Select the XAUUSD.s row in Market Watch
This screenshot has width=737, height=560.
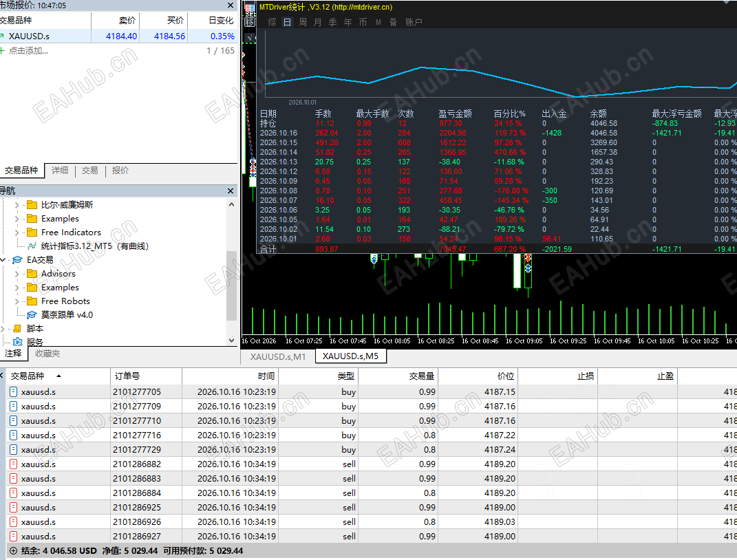click(118, 36)
